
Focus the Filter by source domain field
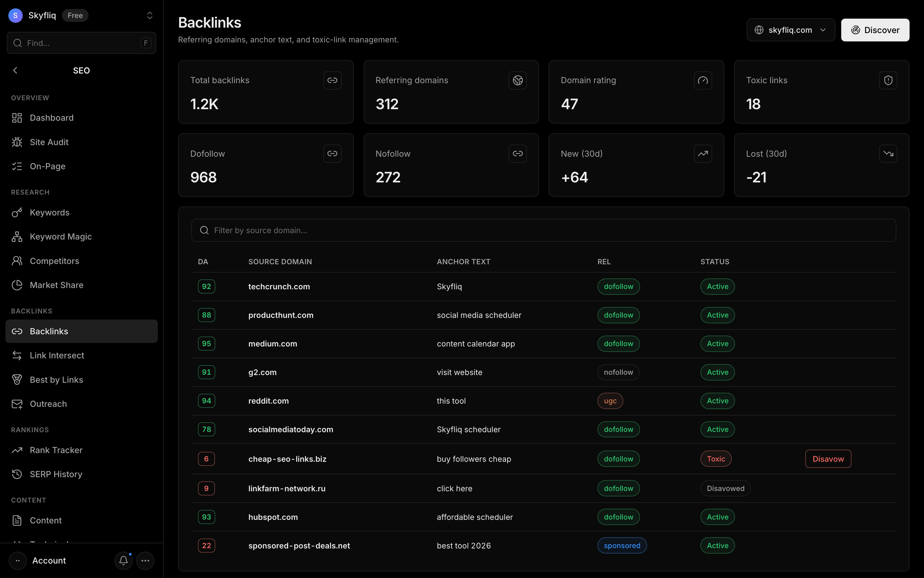pyautogui.click(x=543, y=230)
